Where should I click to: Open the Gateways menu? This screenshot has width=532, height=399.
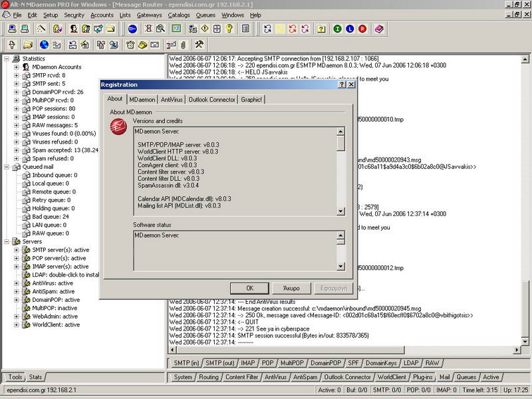point(149,15)
